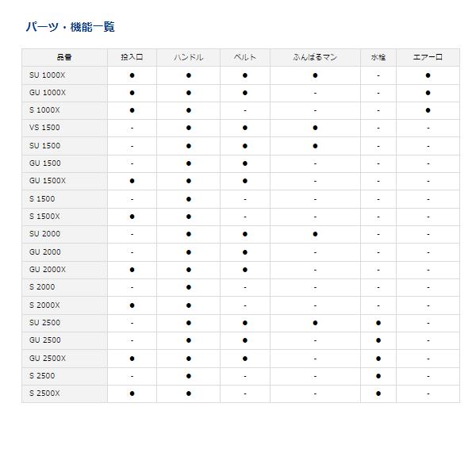Screen dimensions: 476x476
Task: Click the ベルト dot in GU 1500 row
Action: point(245,163)
